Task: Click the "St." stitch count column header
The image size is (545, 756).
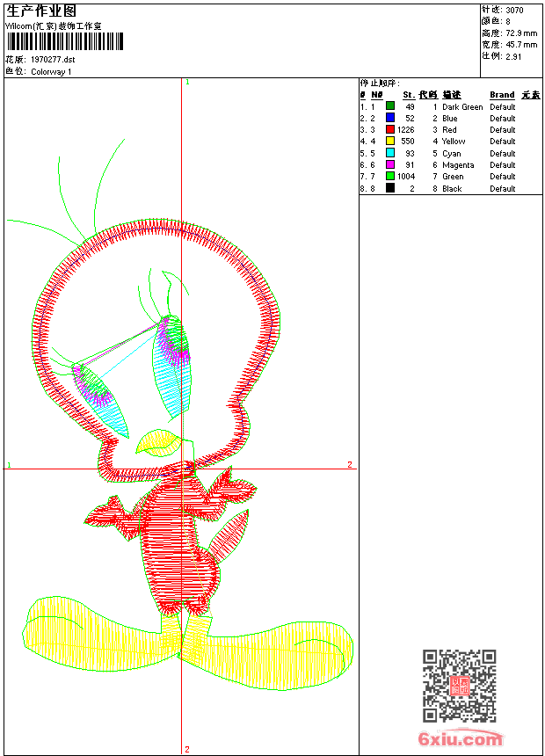Action: point(408,95)
